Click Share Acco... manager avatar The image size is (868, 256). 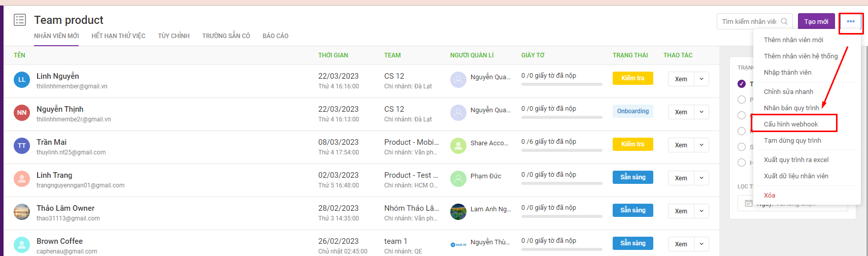[x=458, y=146]
